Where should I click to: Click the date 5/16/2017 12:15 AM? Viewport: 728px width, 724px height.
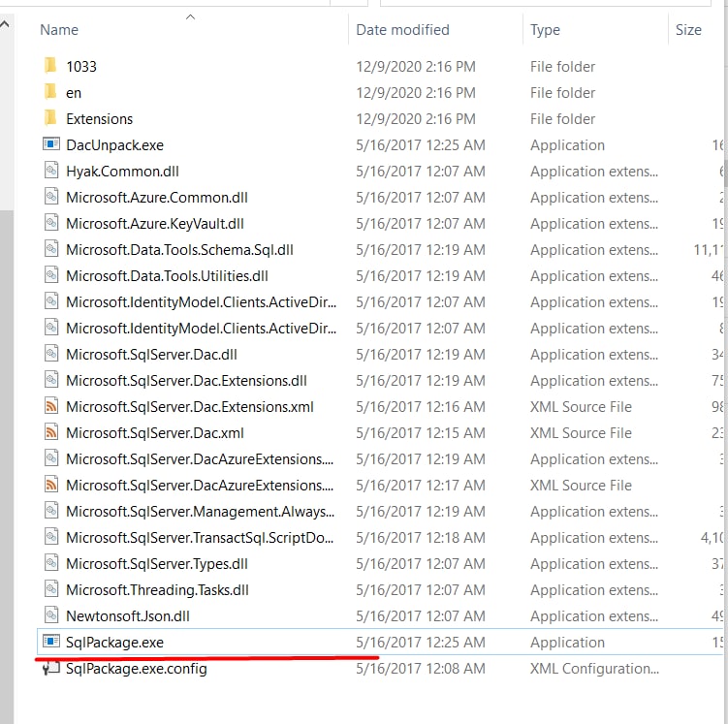tap(421, 432)
